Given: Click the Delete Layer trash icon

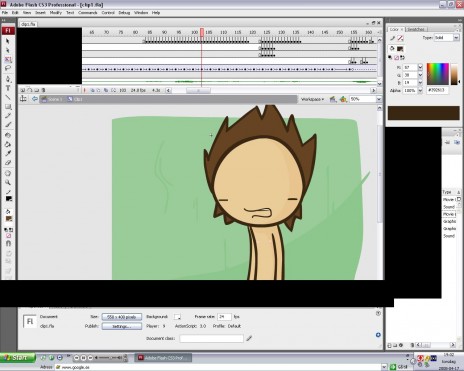Looking at the screenshot, I should click(44, 90).
